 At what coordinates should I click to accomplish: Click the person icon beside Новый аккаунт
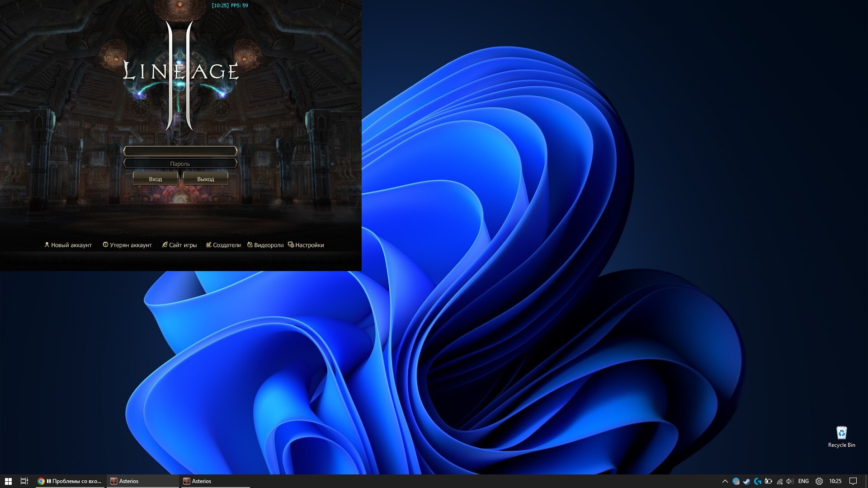47,244
